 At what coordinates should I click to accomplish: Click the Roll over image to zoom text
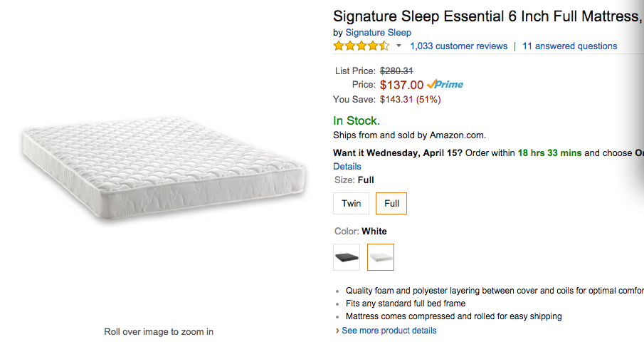(159, 331)
